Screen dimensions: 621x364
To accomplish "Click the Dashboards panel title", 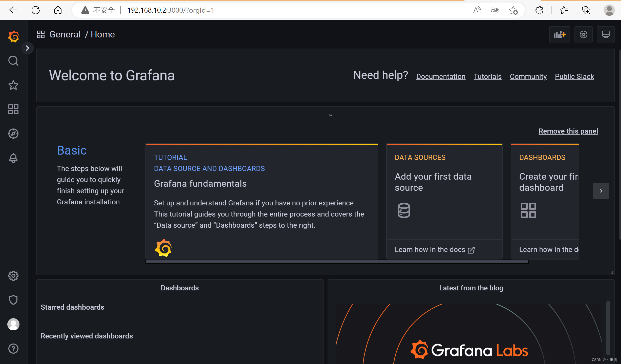I will pos(180,288).
